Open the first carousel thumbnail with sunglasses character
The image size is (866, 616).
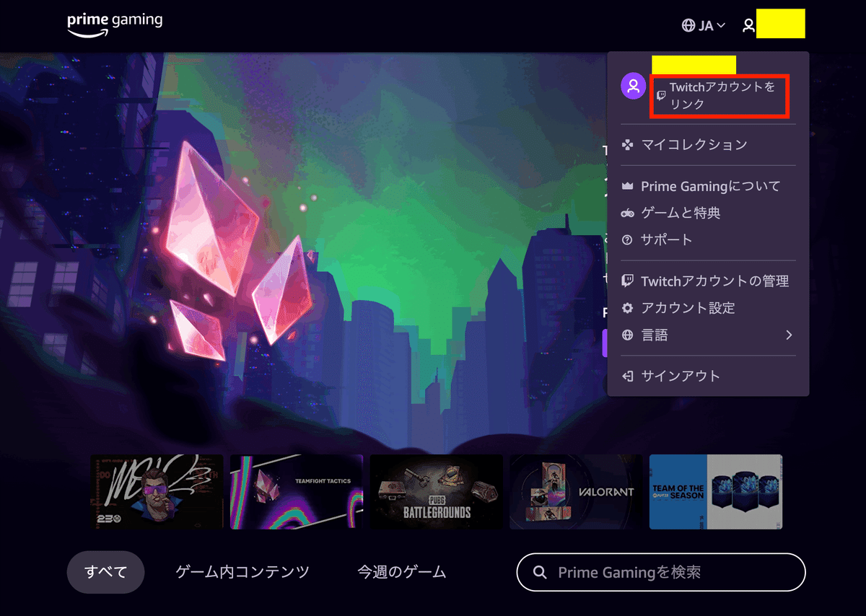tap(157, 492)
